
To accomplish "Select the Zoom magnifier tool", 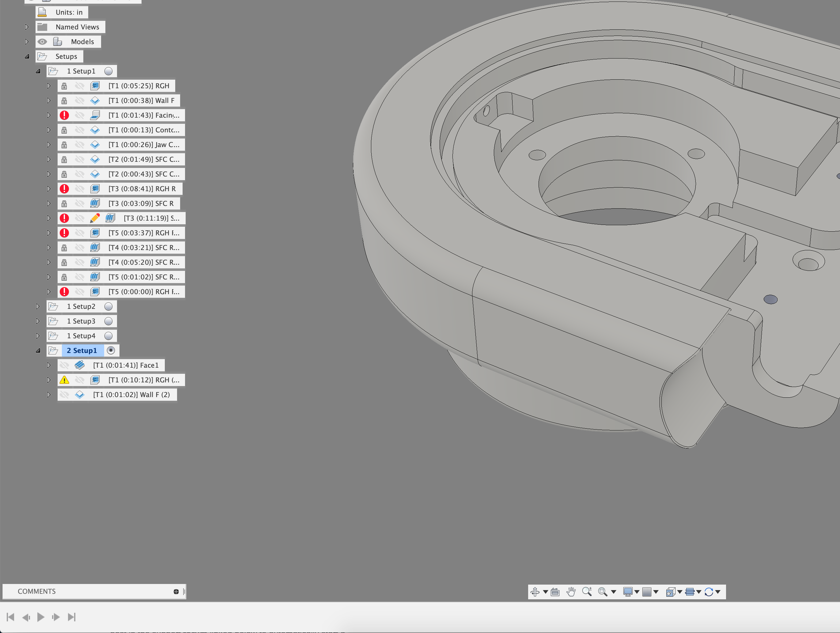I will 587,591.
